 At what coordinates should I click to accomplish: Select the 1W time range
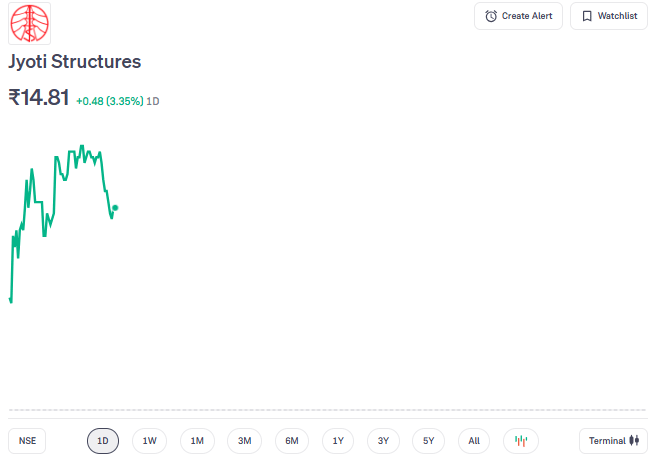click(149, 441)
